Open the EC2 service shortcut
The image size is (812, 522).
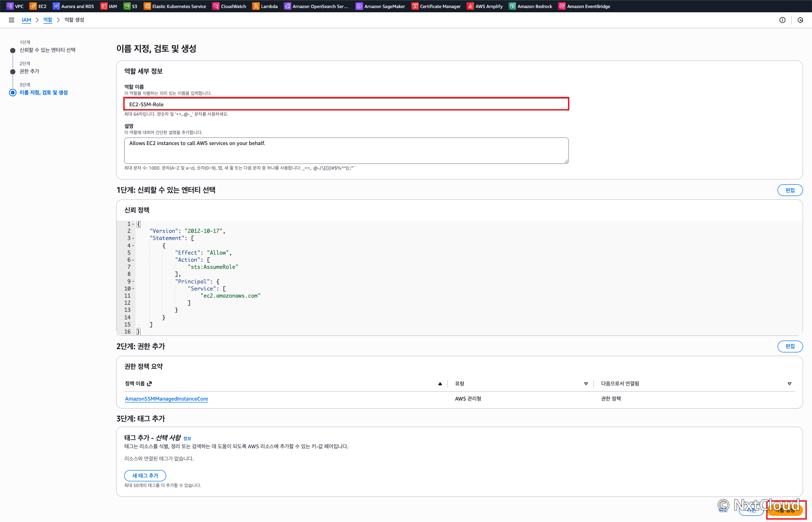(38, 6)
